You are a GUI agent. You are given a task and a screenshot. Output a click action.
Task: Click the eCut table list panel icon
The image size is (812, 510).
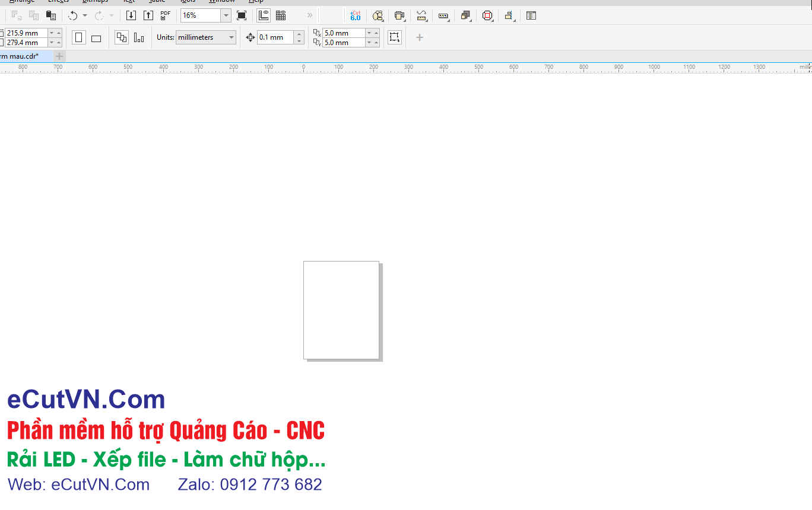coord(531,15)
